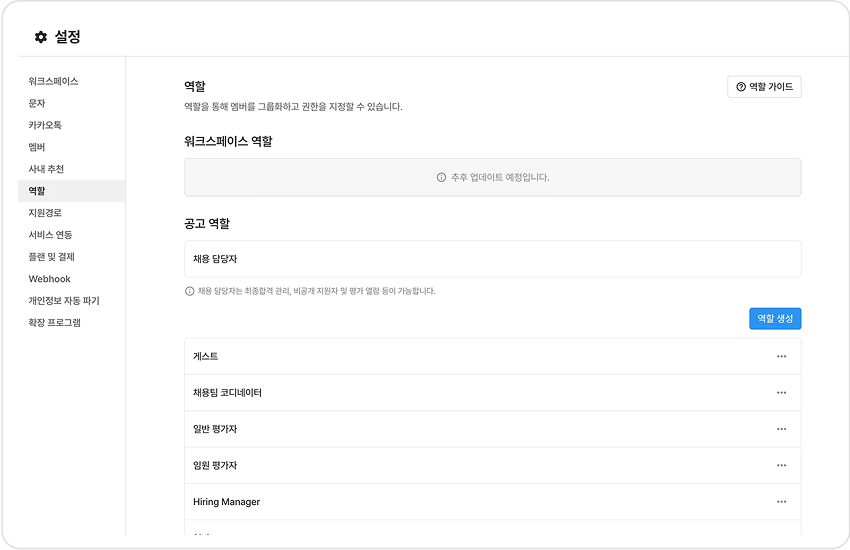
Task: Open more options for 임원 평가자 role
Action: click(x=781, y=466)
